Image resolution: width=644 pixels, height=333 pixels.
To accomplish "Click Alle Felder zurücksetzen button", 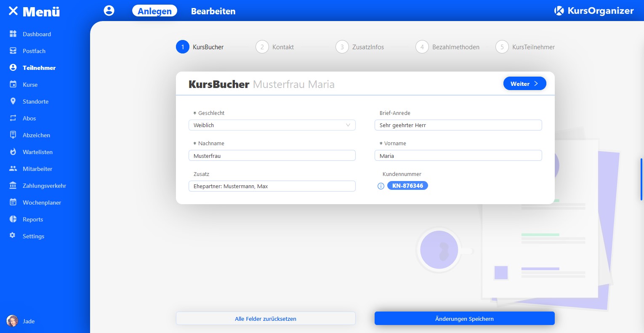I will pos(266,319).
